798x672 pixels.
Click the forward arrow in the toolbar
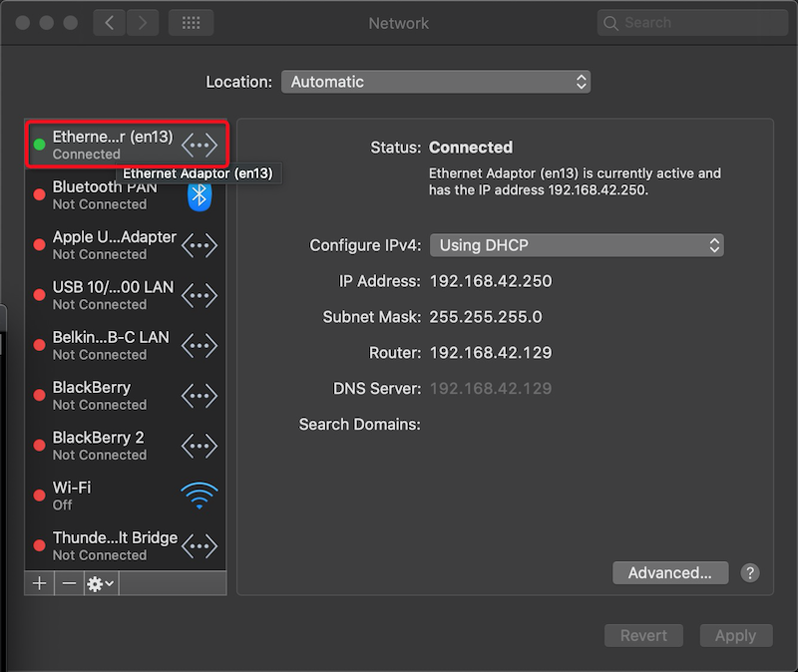[x=142, y=23]
